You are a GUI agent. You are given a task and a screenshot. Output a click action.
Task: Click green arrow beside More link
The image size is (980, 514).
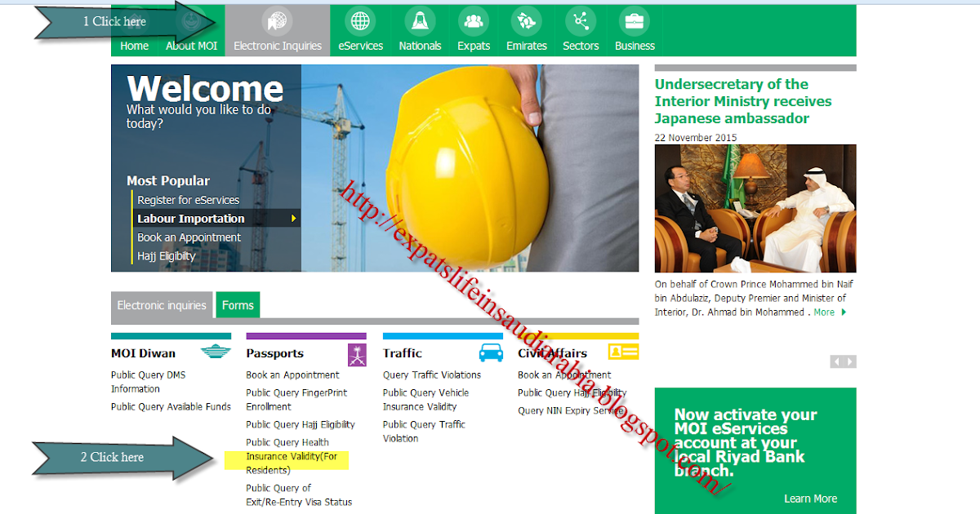844,312
